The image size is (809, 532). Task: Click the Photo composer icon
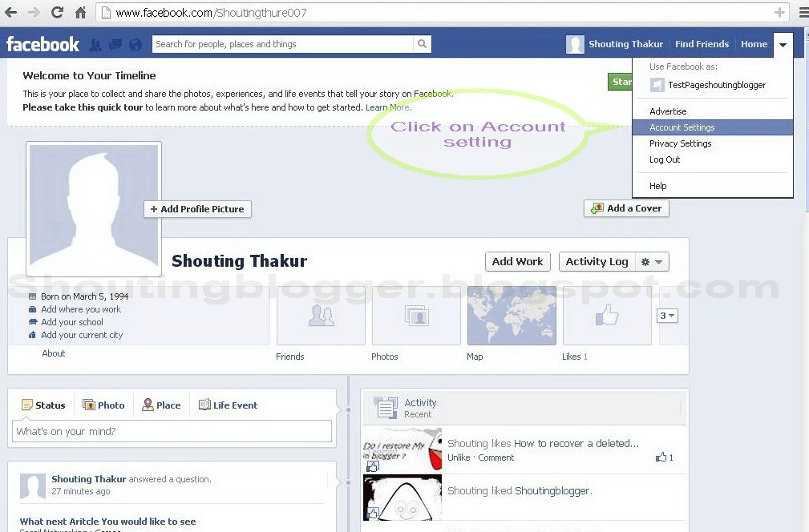pyautogui.click(x=89, y=405)
